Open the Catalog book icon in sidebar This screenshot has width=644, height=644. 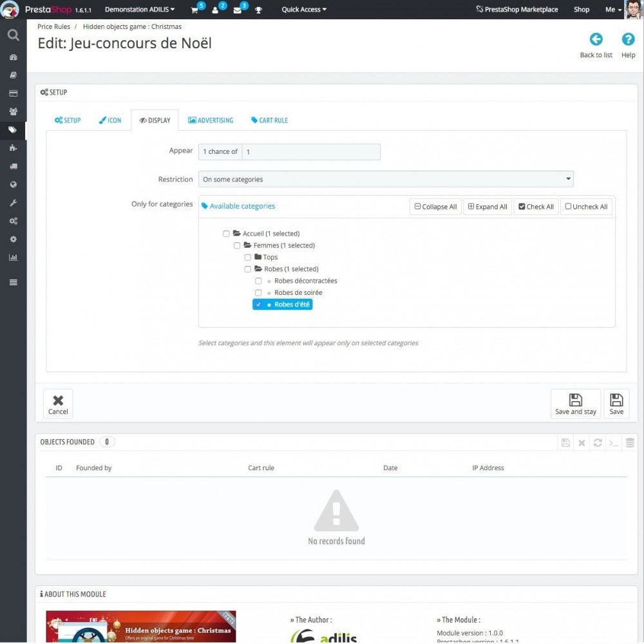click(13, 75)
